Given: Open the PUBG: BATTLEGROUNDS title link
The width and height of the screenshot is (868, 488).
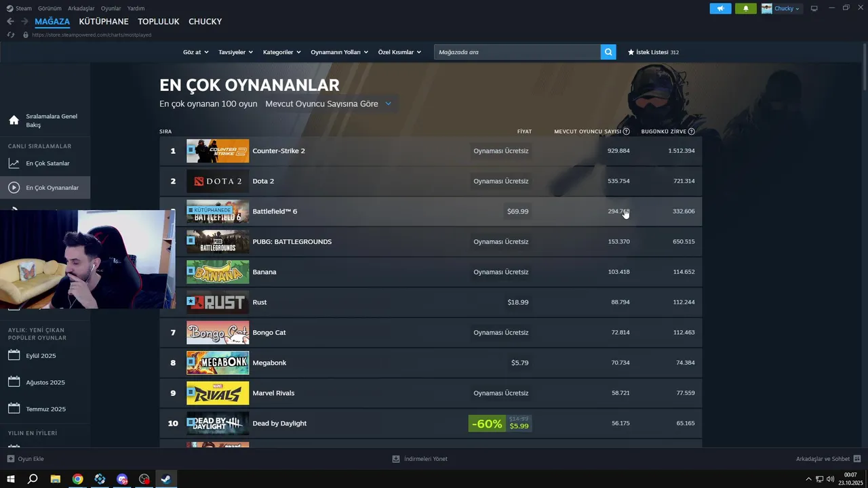Looking at the screenshot, I should (292, 241).
